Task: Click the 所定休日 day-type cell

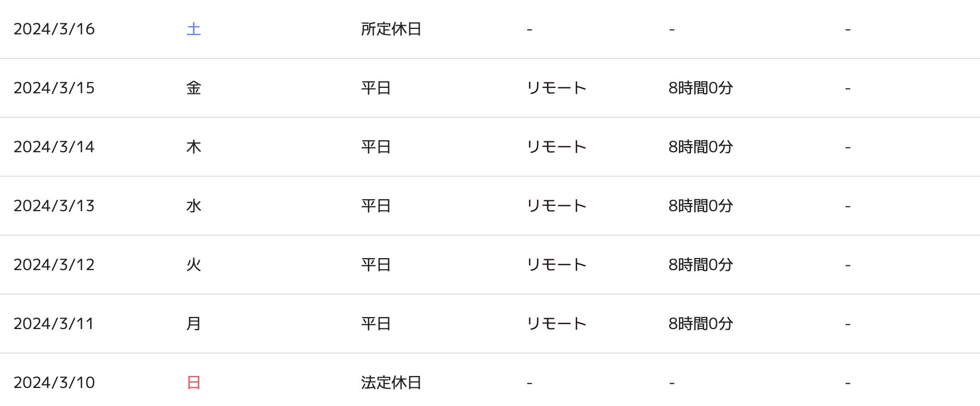Action: click(391, 29)
